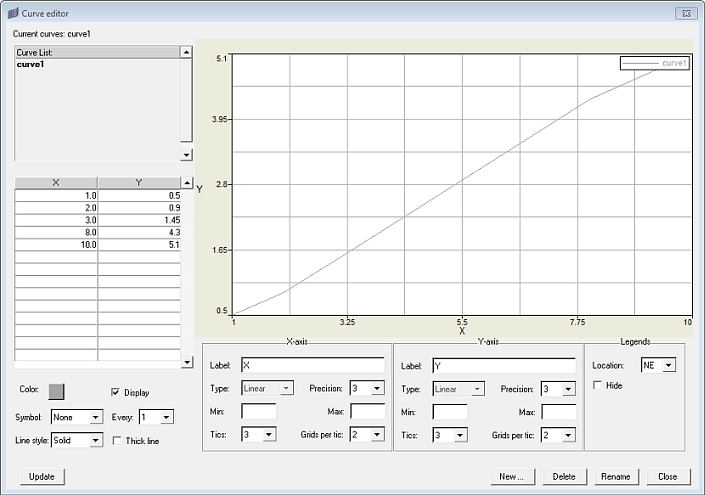Open the curve Color swatch

57,391
